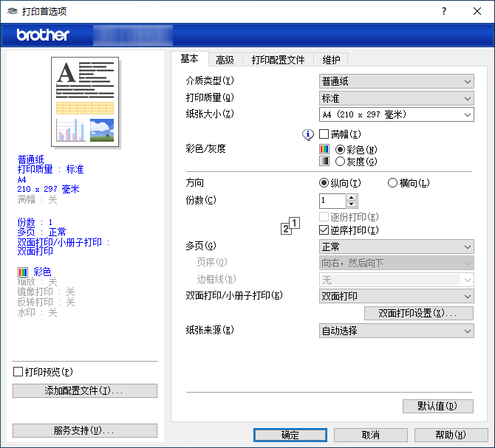Open the 双面打印/小册子打印 dropdown
Screen dimensions: 495x448
[x=396, y=297]
